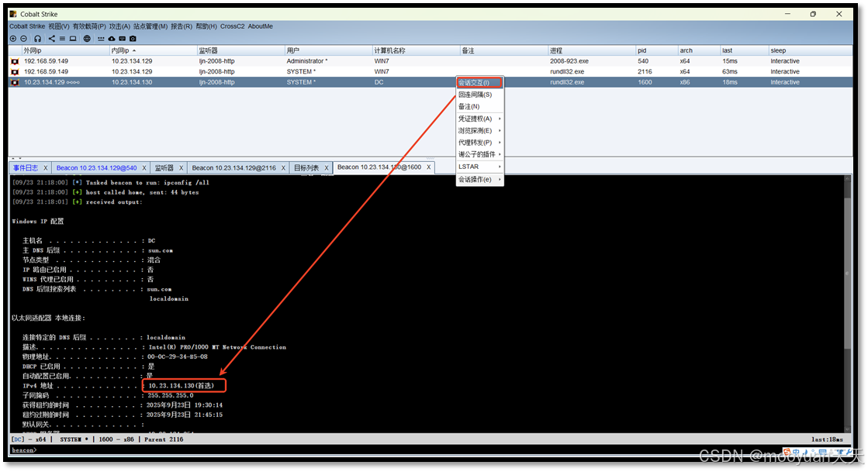Click the globe web log icon
This screenshot has height=472, width=868.
pyautogui.click(x=87, y=39)
